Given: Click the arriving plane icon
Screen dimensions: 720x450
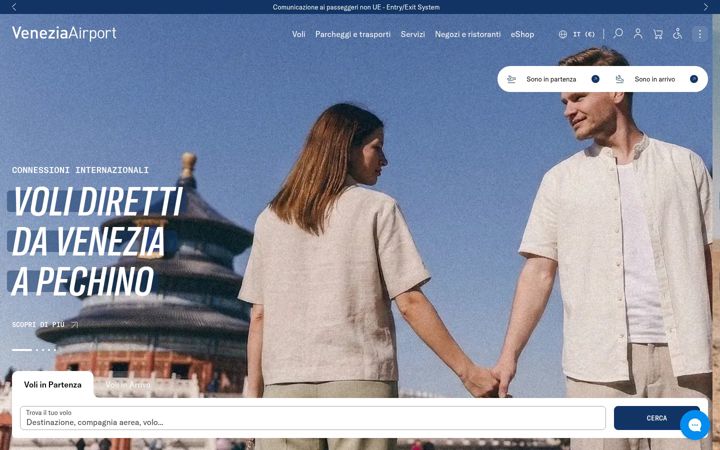Looking at the screenshot, I should [x=619, y=79].
